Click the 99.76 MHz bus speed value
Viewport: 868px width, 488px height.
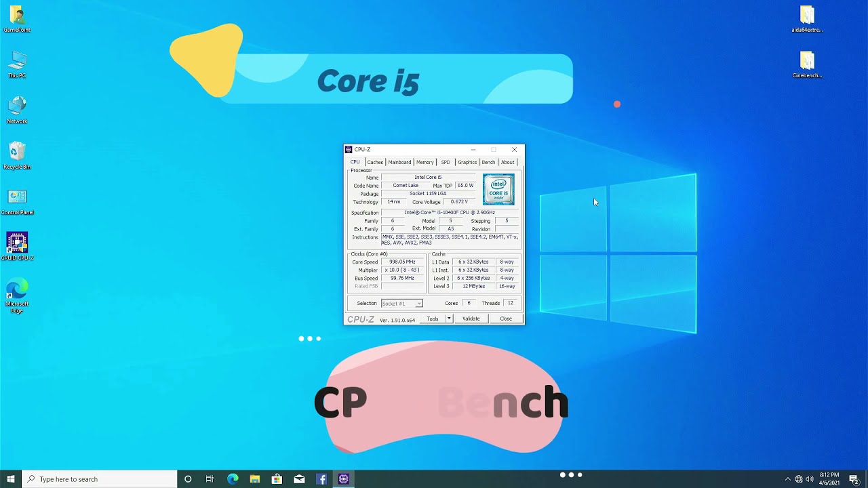pyautogui.click(x=402, y=278)
